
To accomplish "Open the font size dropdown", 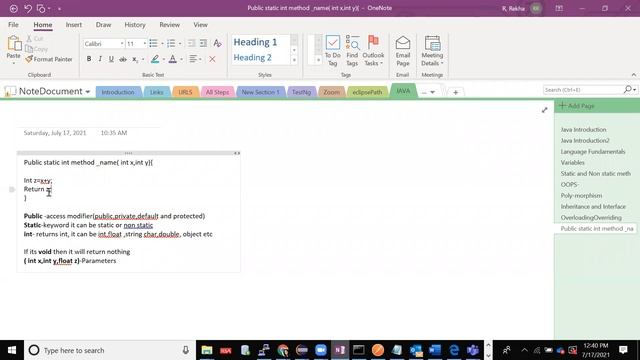I will point(144,44).
